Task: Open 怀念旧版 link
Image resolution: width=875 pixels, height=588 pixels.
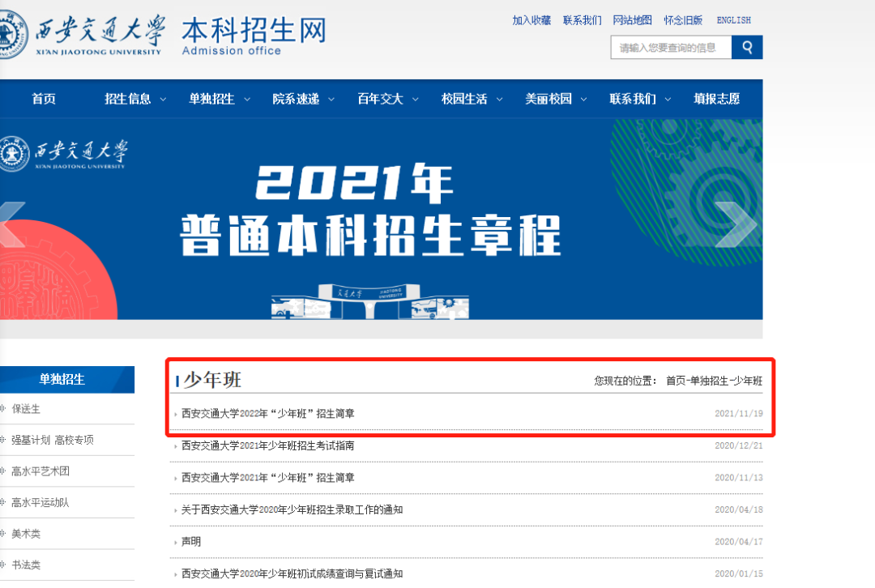Action: coord(683,20)
